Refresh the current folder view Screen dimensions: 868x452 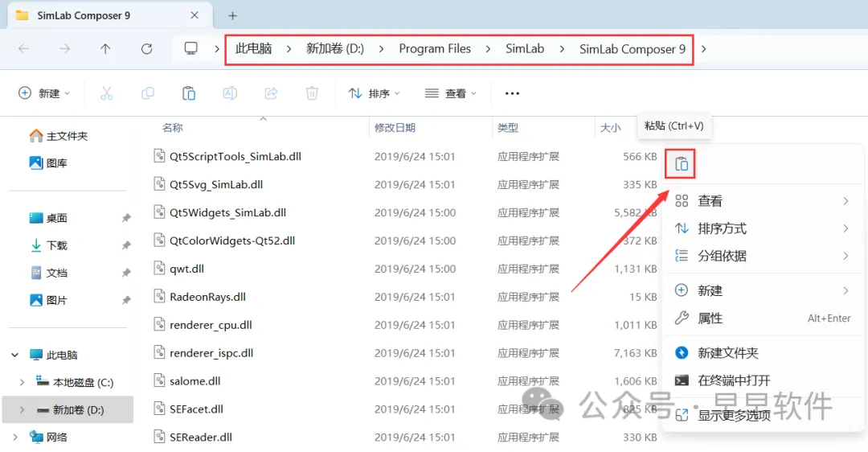147,49
